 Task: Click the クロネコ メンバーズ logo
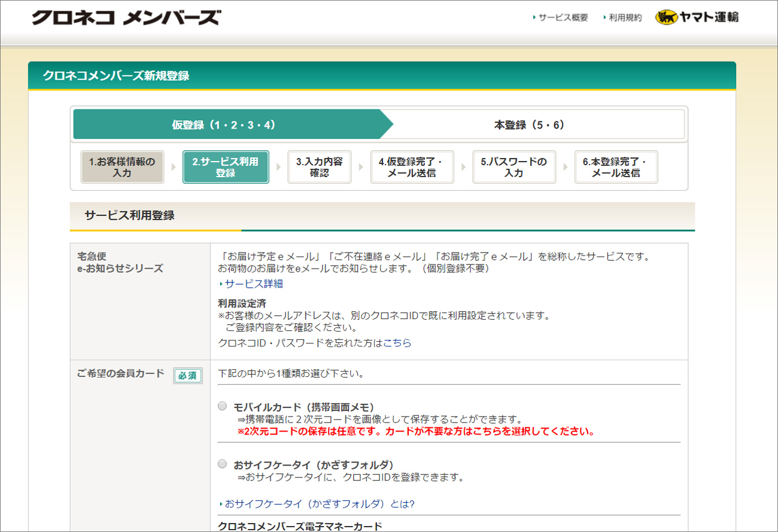click(126, 17)
